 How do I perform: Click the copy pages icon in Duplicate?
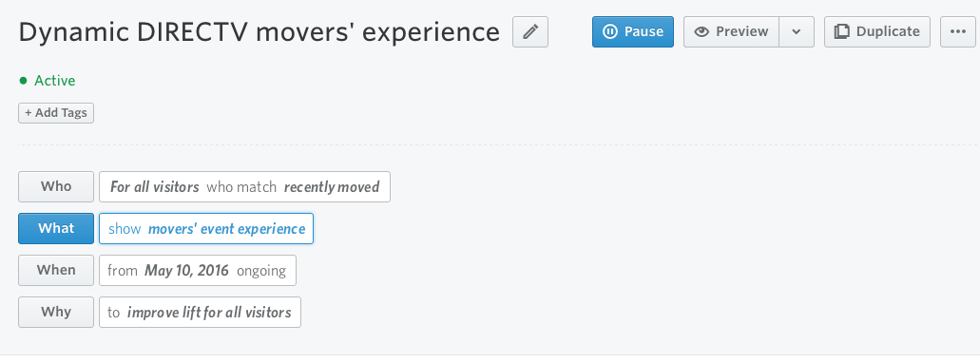(842, 32)
